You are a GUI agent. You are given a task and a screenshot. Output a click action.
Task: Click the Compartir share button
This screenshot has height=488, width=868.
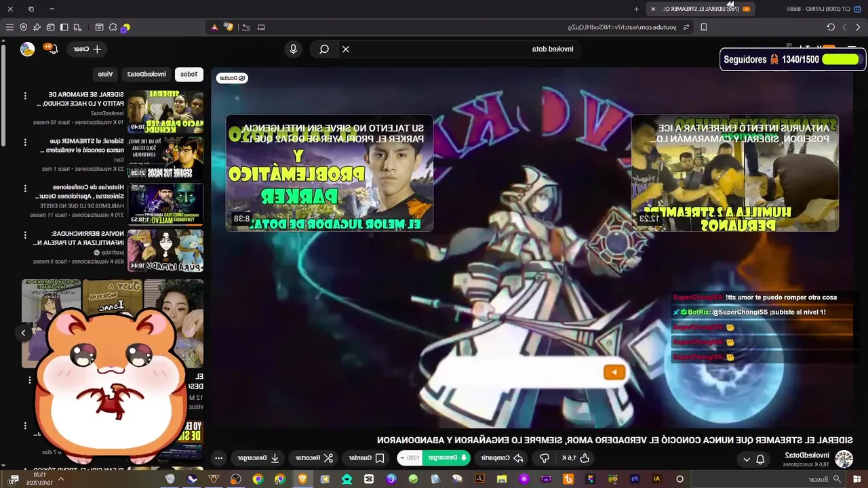click(501, 458)
